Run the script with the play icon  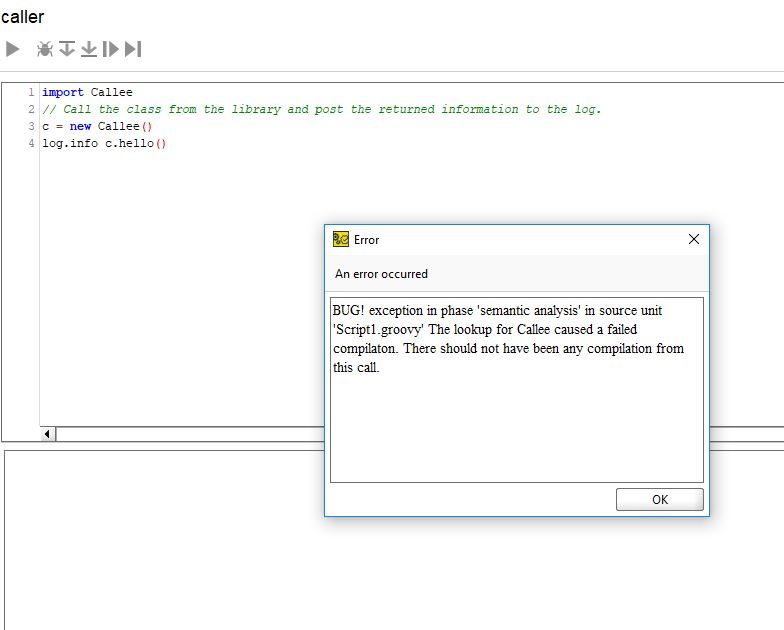(12, 49)
